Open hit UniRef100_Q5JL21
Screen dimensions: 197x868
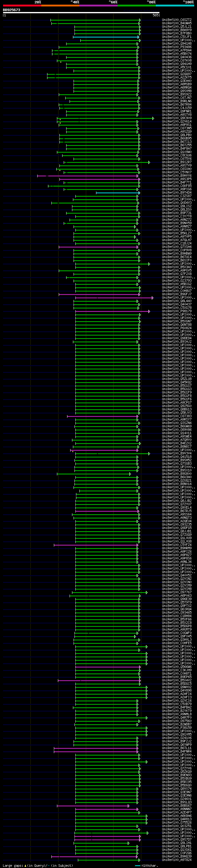point(176,26)
